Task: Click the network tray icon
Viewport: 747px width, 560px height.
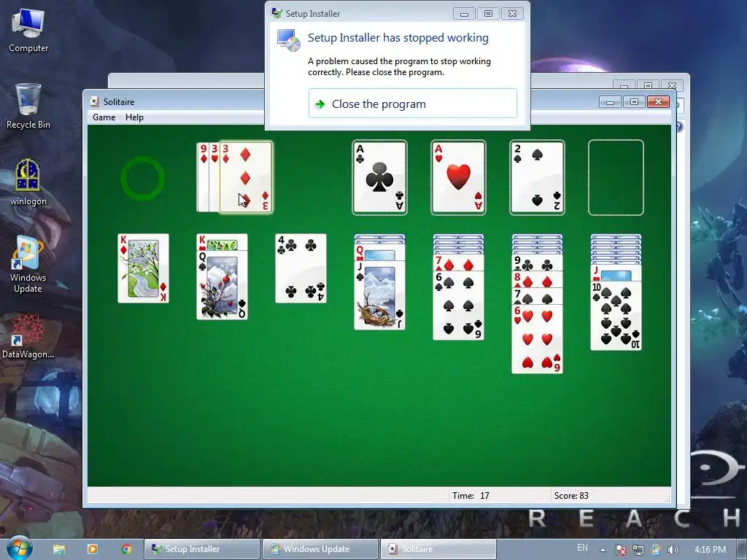Action: pyautogui.click(x=638, y=550)
